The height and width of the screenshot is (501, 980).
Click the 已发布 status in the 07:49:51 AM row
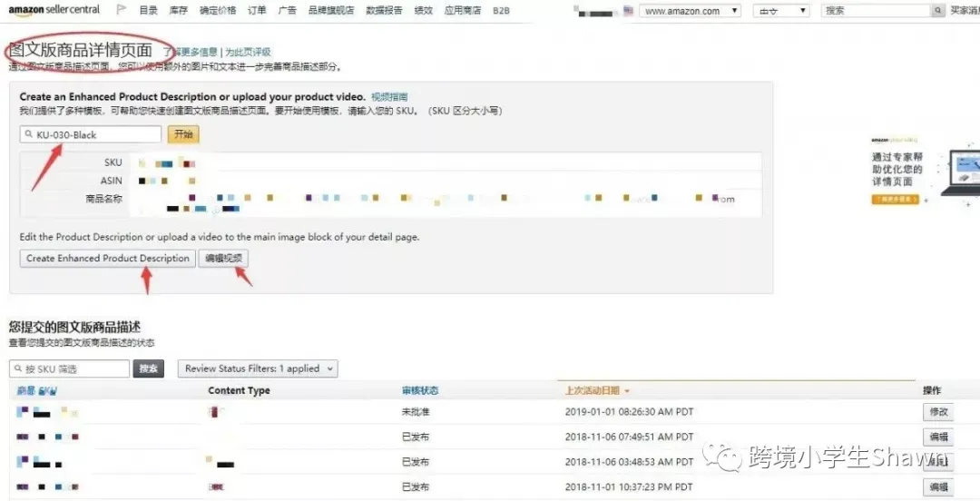tap(416, 437)
